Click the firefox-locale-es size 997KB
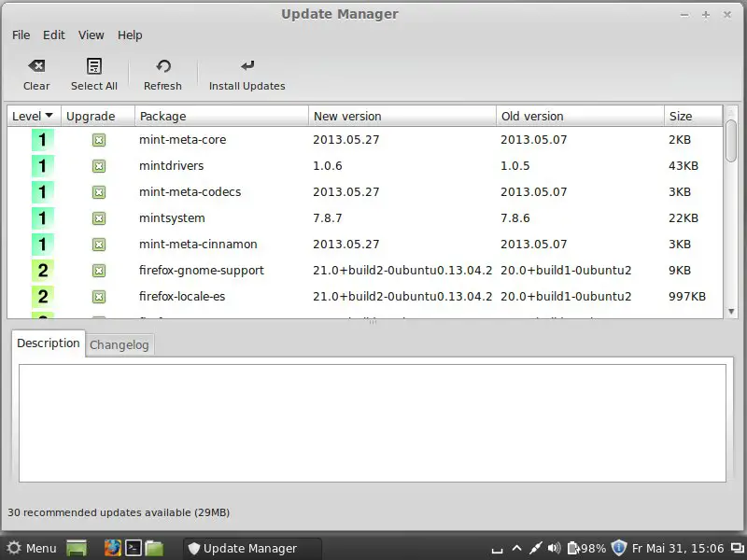 point(687,296)
